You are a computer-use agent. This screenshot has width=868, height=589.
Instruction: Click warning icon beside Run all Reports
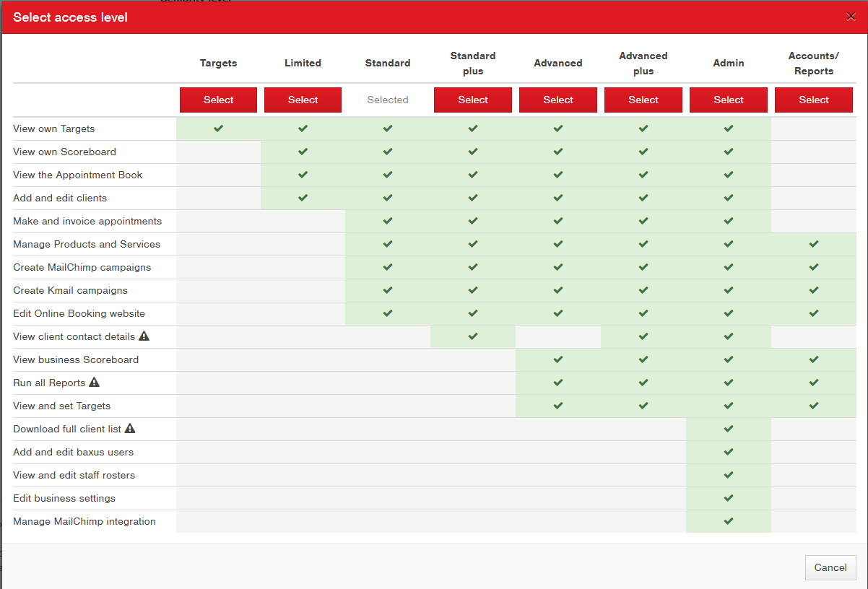click(x=94, y=382)
